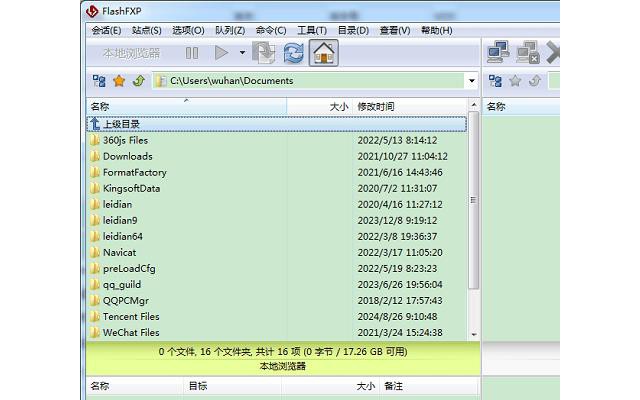The width and height of the screenshot is (640, 400).
Task: Open the 目录(D) menu
Action: [x=353, y=31]
